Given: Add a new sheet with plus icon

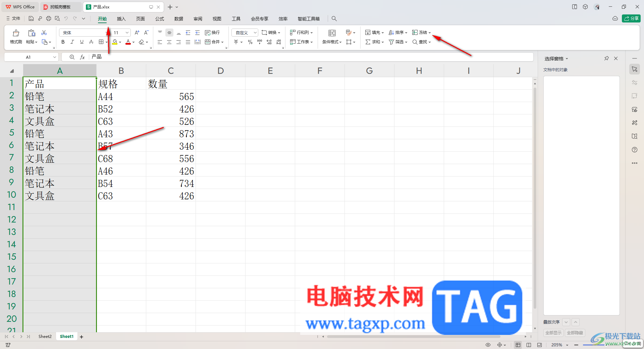Looking at the screenshot, I should (82, 337).
